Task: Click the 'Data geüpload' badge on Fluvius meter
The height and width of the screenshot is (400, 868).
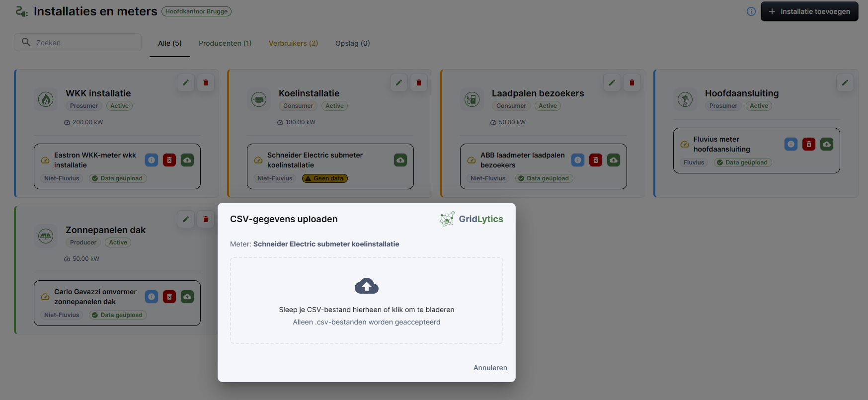Action: tap(743, 162)
